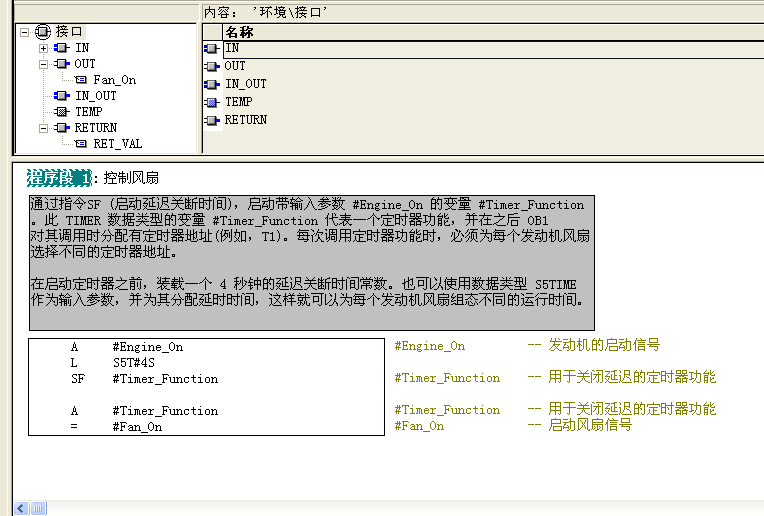This screenshot has height=516, width=764.
Task: Click the SF #Timer_Function instruction line
Action: [144, 379]
